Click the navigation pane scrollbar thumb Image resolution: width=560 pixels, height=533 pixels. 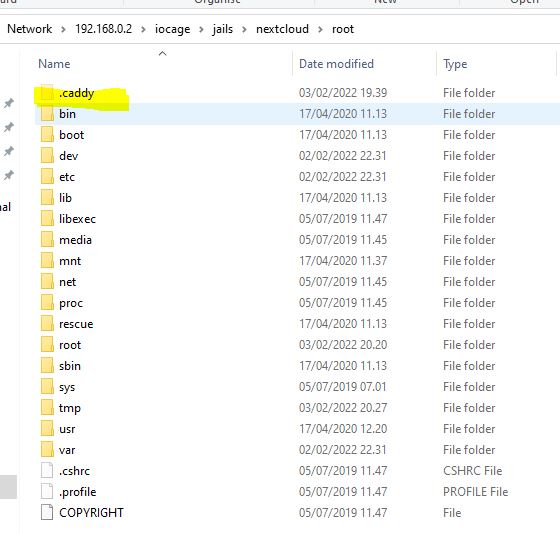(x=8, y=487)
